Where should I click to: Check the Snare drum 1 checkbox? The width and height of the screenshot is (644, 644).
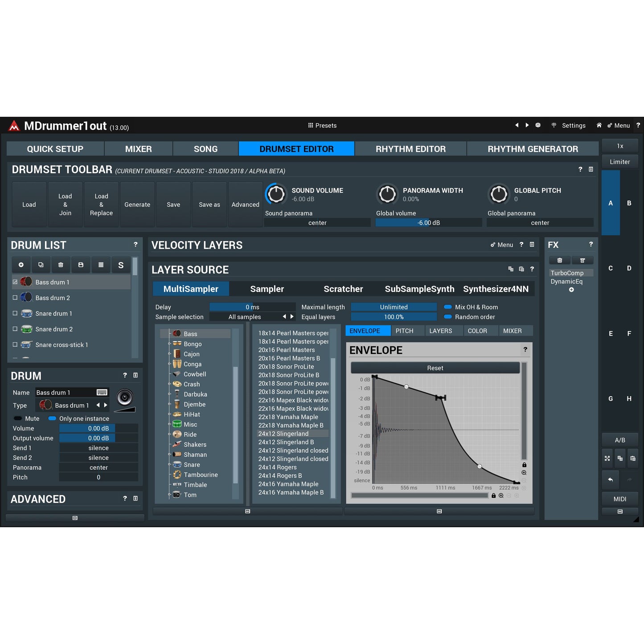15,313
